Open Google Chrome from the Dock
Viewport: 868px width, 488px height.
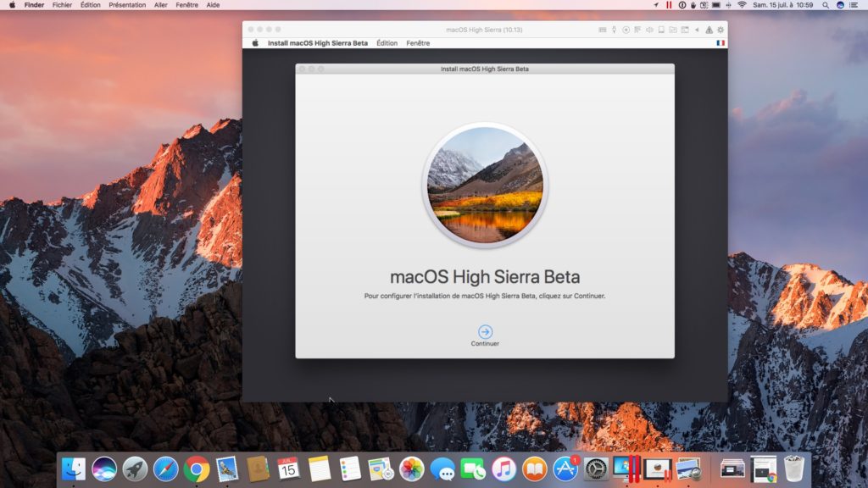197,469
